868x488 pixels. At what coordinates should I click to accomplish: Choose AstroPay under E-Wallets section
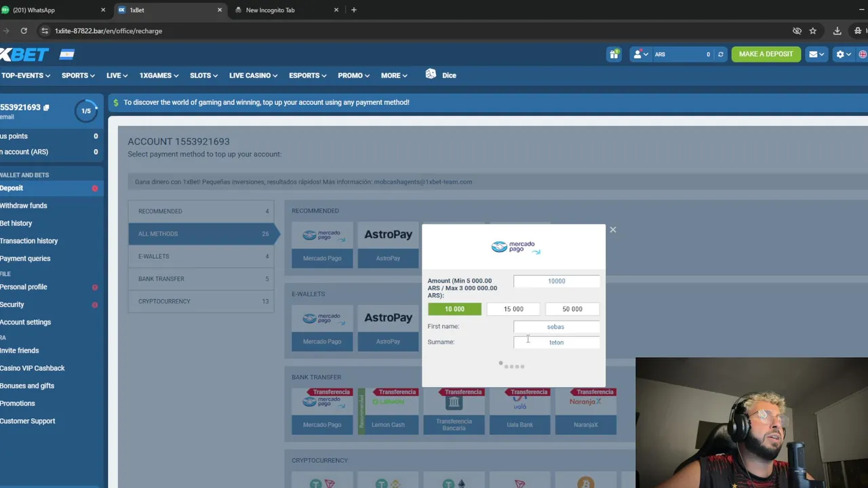[x=388, y=328]
